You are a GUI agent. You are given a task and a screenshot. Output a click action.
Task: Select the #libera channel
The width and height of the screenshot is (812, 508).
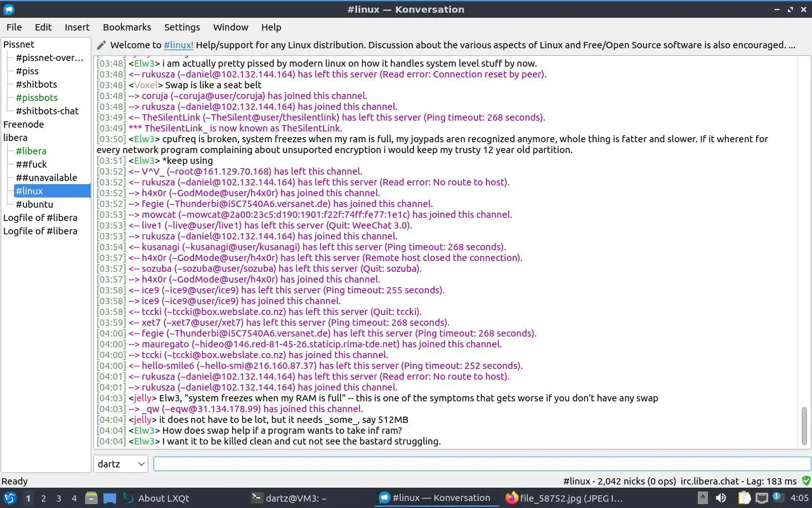point(31,151)
